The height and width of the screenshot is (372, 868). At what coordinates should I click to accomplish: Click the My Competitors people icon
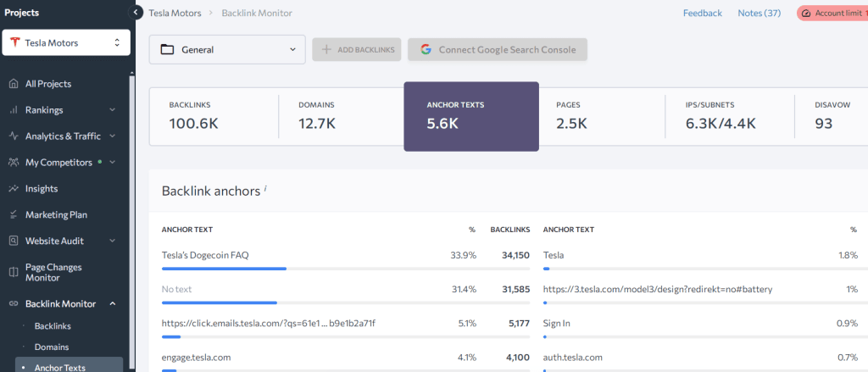click(14, 162)
